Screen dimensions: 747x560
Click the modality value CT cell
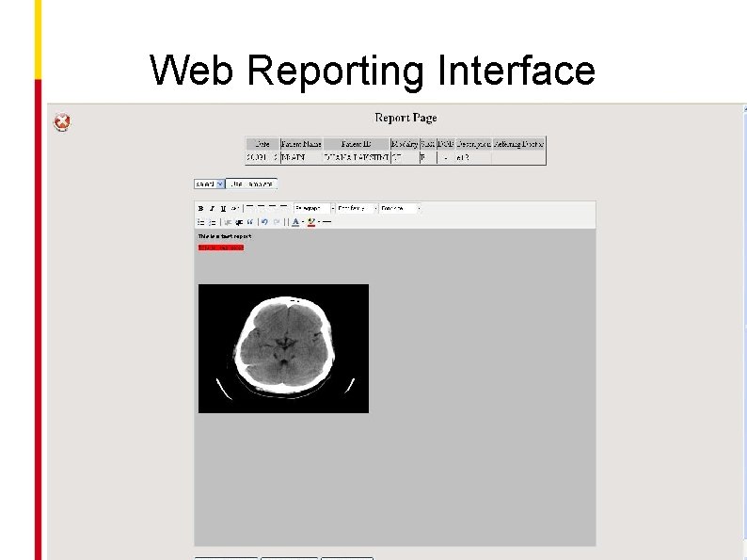(405, 157)
